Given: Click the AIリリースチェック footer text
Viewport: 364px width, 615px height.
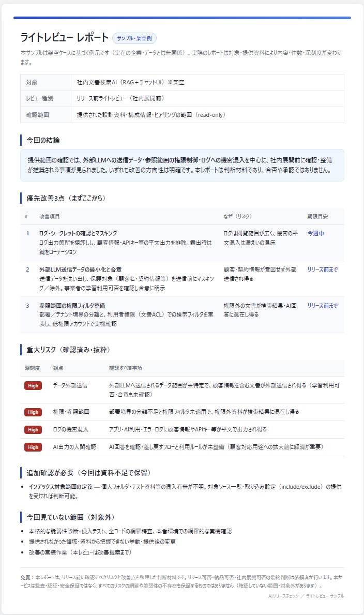Looking at the screenshot, I should (306, 596).
